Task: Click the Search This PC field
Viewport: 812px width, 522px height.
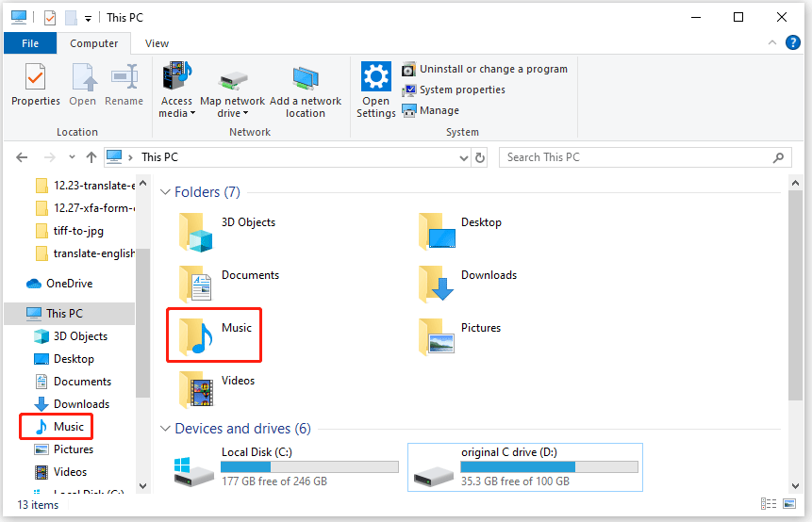Action: click(x=637, y=157)
